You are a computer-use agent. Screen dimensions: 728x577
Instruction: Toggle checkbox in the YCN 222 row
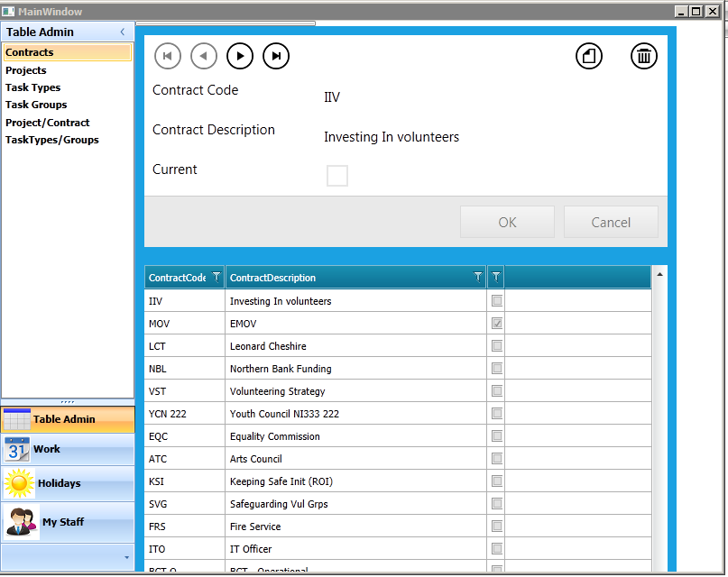coord(497,413)
